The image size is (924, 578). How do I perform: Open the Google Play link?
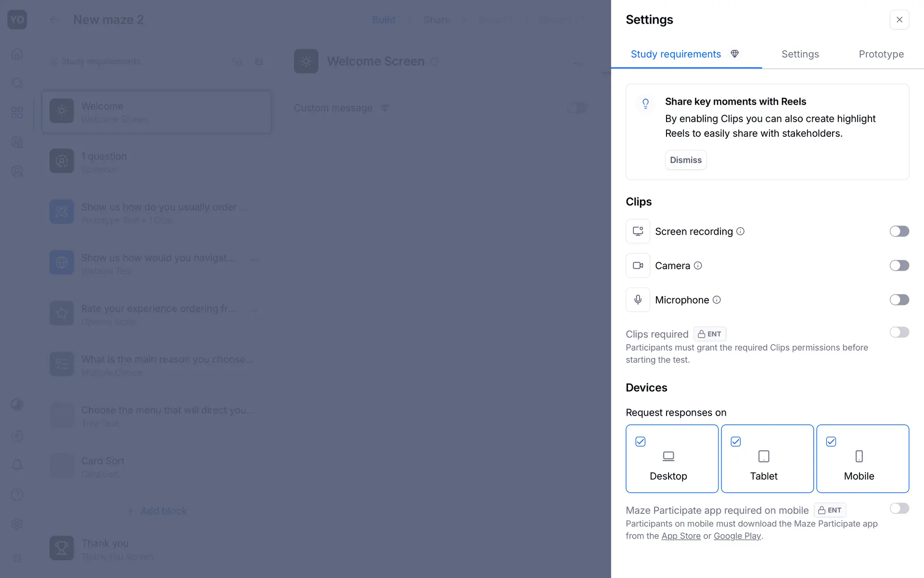pos(737,536)
